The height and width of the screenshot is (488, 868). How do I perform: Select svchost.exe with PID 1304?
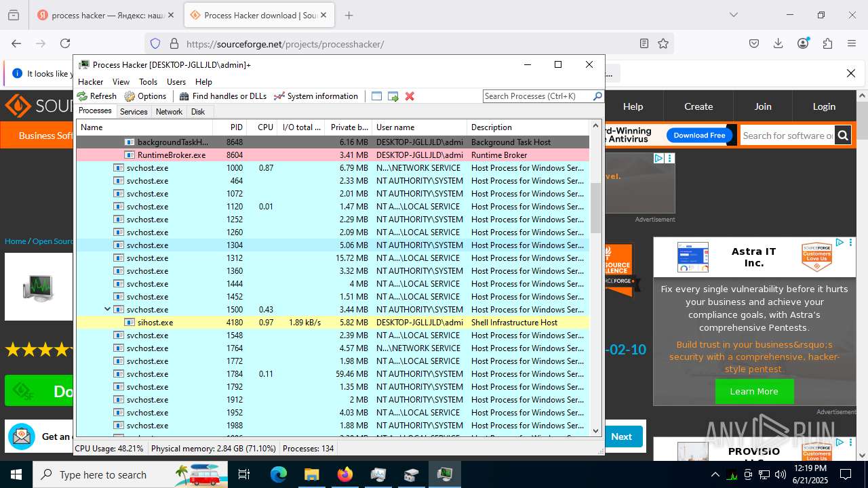click(332, 245)
